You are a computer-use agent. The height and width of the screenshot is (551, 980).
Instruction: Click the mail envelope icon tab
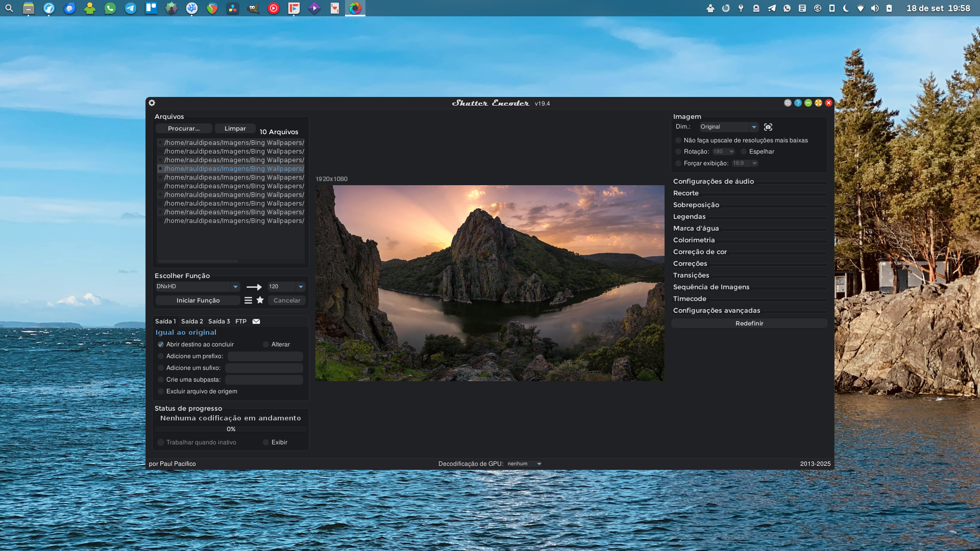point(256,321)
